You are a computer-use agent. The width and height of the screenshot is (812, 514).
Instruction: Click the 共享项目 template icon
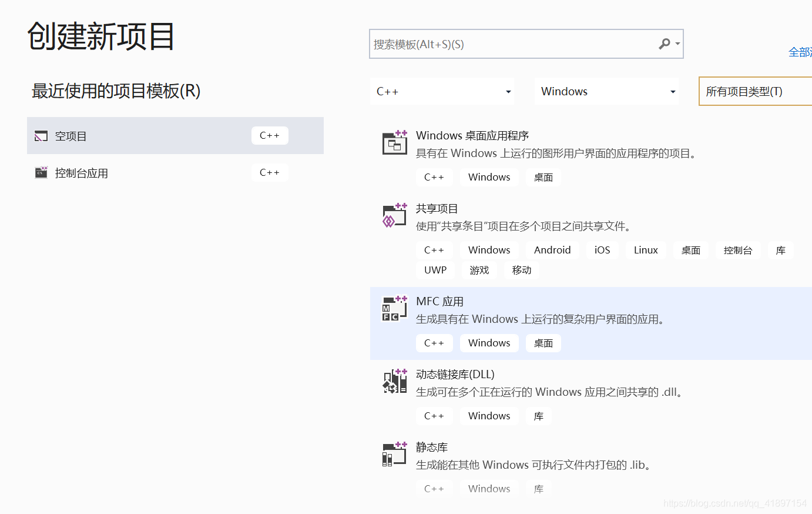coord(394,215)
